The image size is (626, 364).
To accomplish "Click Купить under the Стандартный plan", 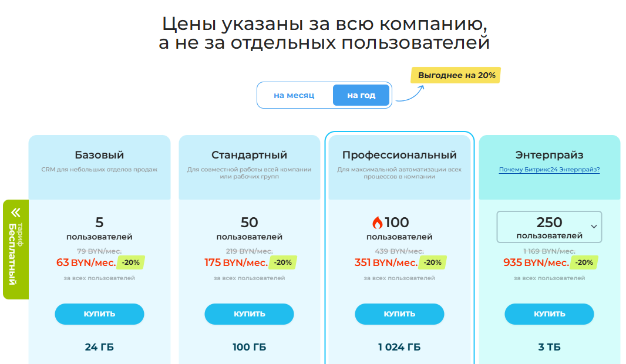I will point(249,314).
